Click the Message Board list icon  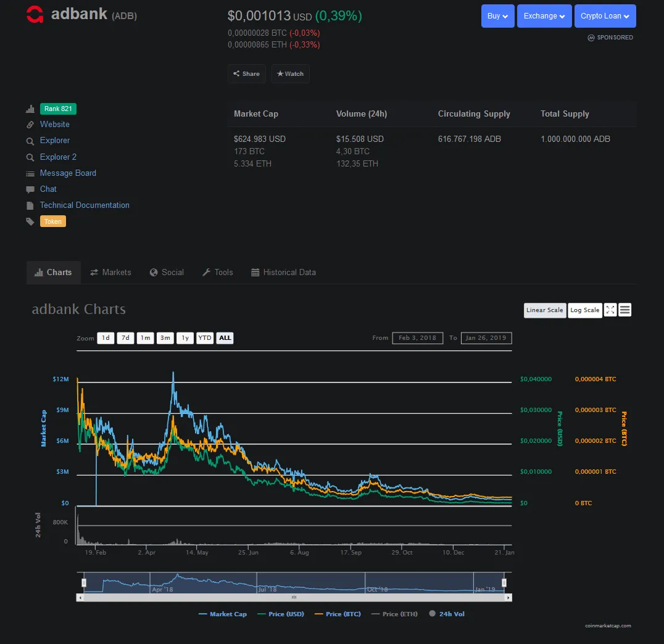pyautogui.click(x=30, y=173)
